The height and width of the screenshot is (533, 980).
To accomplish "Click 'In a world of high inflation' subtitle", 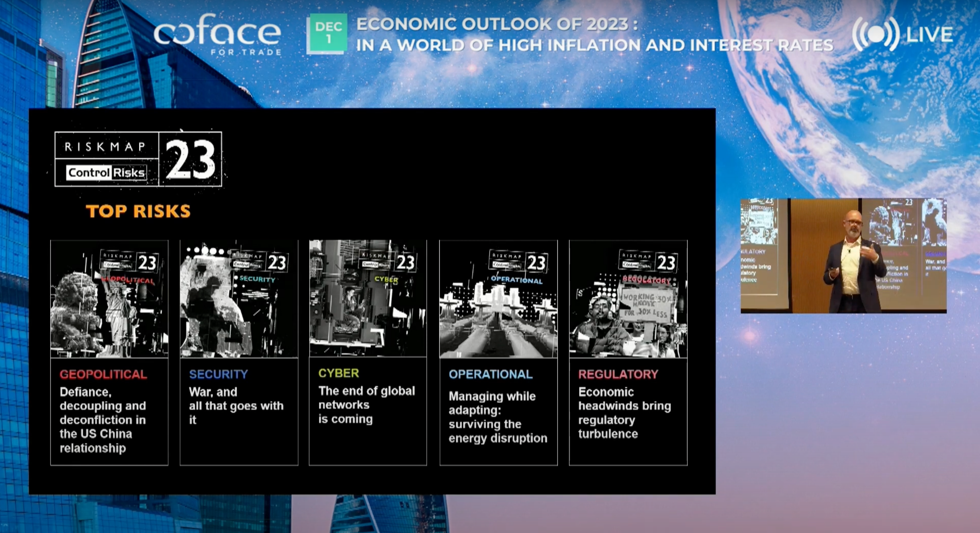I will point(595,45).
